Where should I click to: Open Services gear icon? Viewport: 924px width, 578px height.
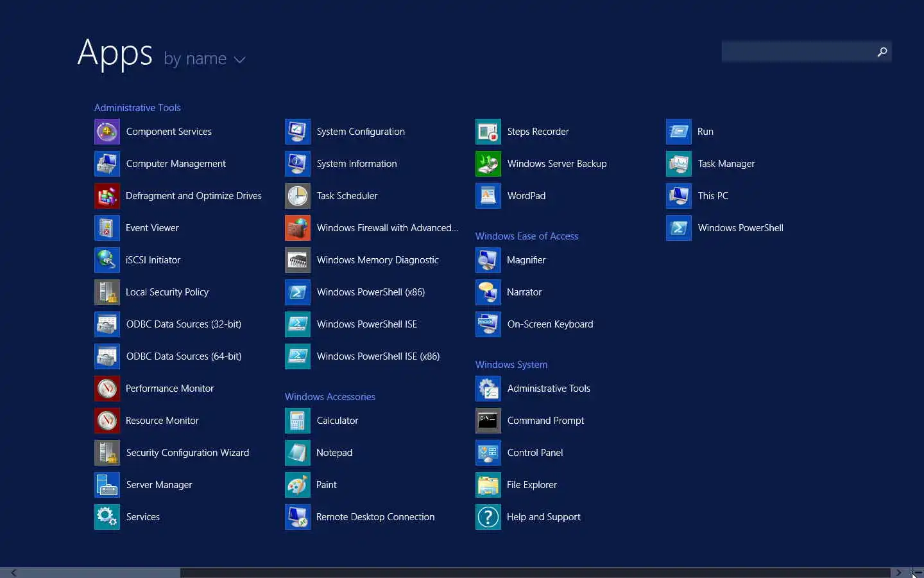pyautogui.click(x=107, y=517)
